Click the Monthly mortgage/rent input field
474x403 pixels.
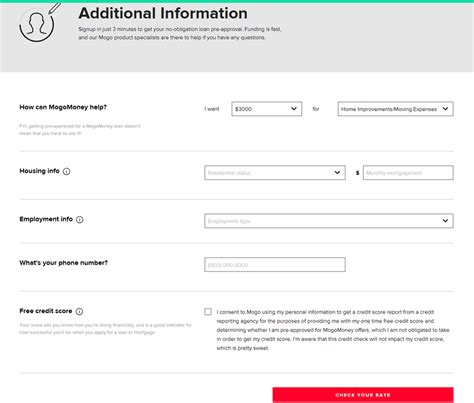tap(408, 173)
